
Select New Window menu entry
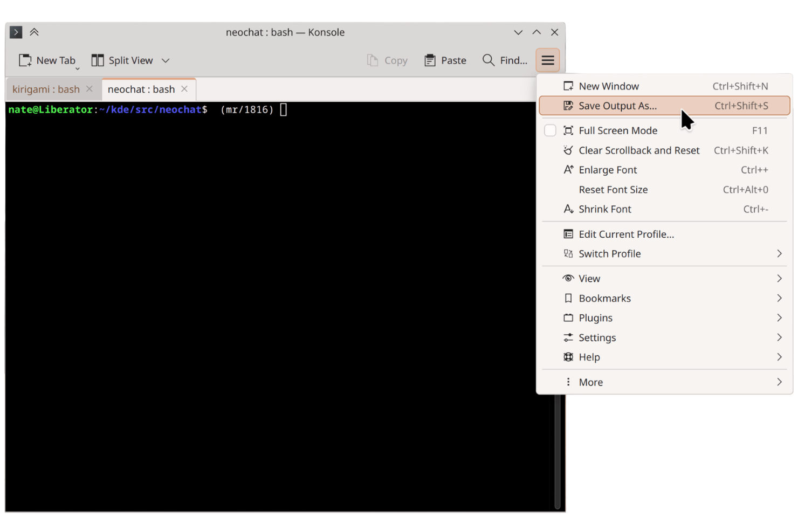pos(664,86)
